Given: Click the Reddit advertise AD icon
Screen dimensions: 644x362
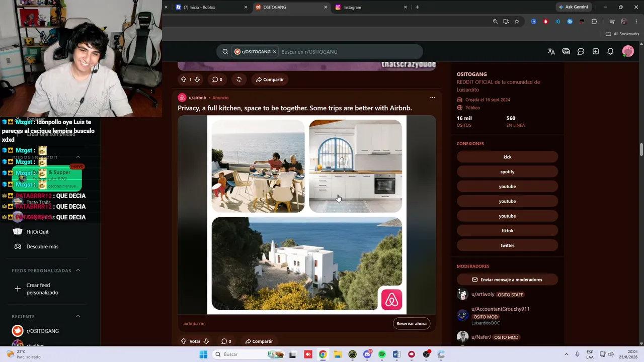Looking at the screenshot, I should click(x=566, y=52).
